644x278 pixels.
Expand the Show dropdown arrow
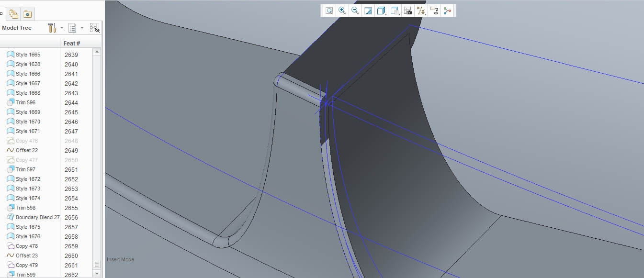pyautogui.click(x=82, y=28)
